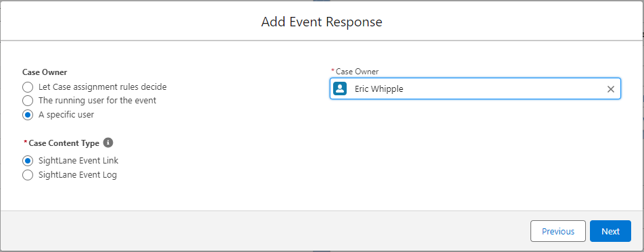Viewport: 644px width, 252px height.
Task: Click the Add Event Response heading
Action: pyautogui.click(x=322, y=22)
